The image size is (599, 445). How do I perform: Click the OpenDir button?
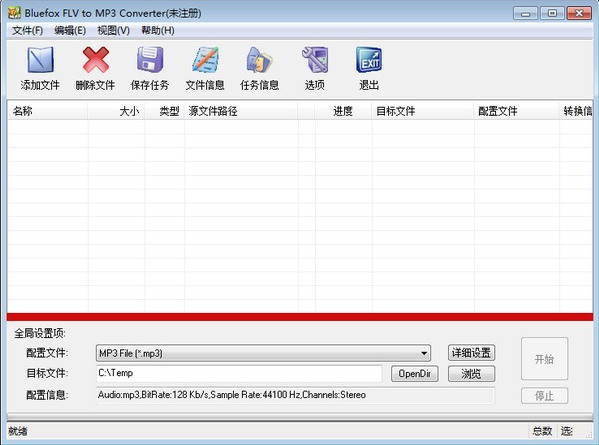click(414, 374)
